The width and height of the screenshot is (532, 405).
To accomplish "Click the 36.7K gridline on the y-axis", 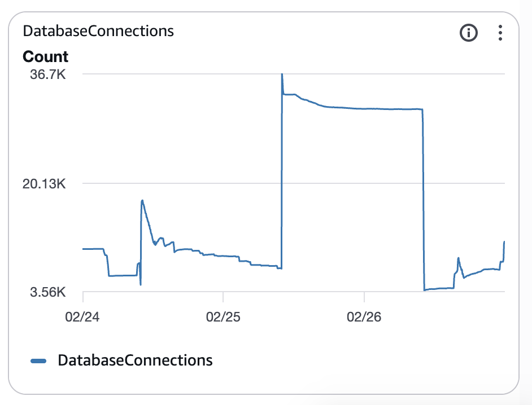I will point(47,74).
